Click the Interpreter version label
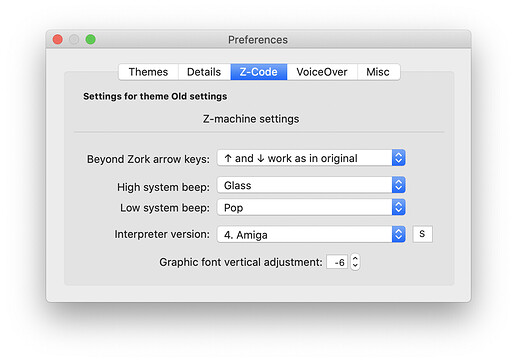 [x=162, y=234]
